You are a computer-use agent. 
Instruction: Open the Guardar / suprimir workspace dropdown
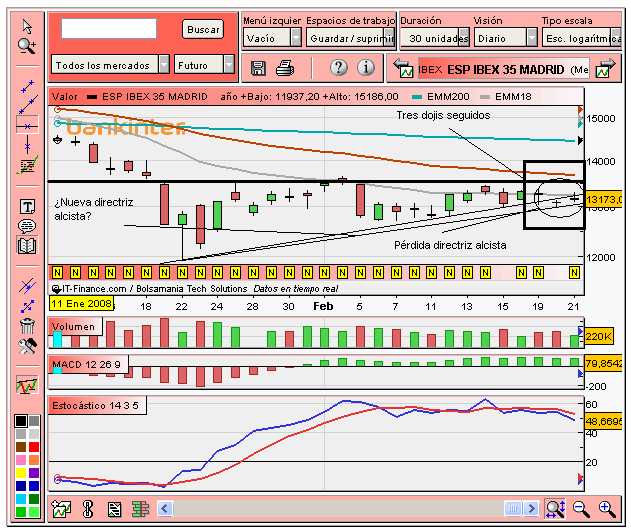click(x=350, y=38)
